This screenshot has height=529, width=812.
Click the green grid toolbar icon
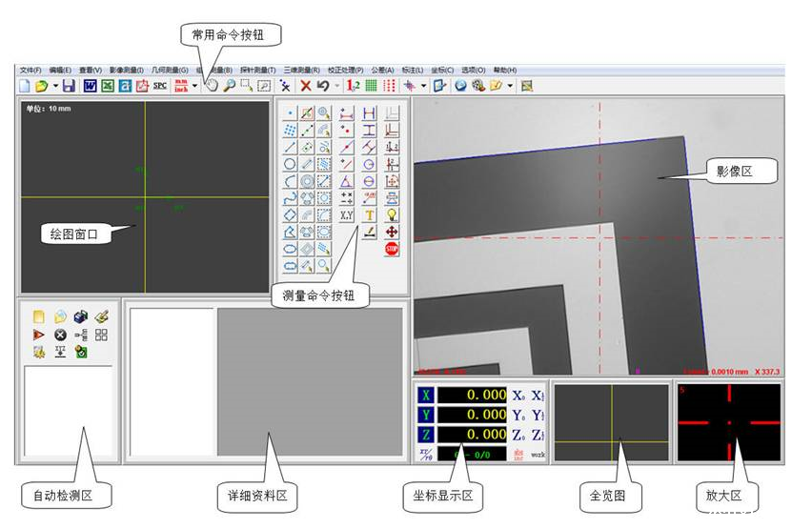[371, 86]
